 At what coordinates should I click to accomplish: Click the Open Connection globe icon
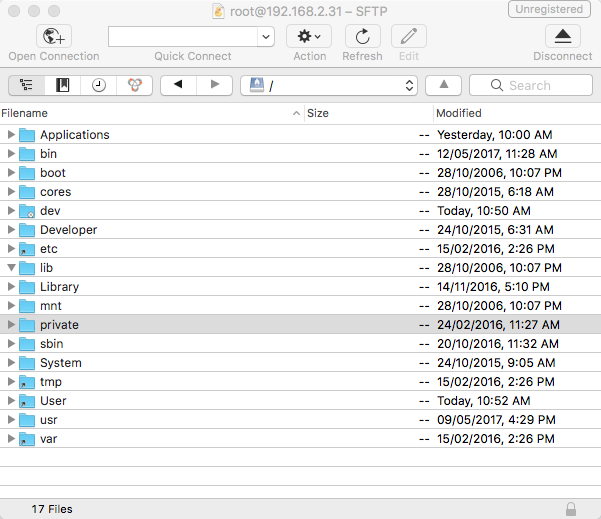[x=53, y=37]
